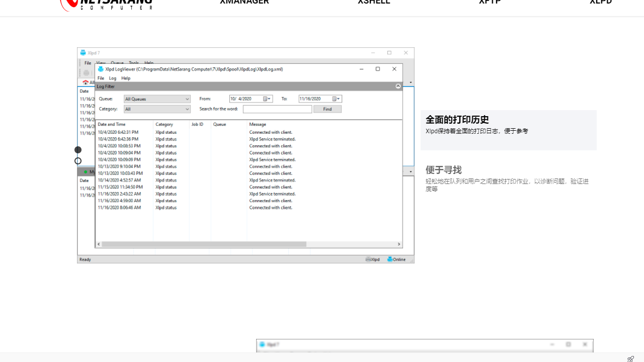Open the From date picker dropdown
The width and height of the screenshot is (644, 362).
click(x=269, y=99)
